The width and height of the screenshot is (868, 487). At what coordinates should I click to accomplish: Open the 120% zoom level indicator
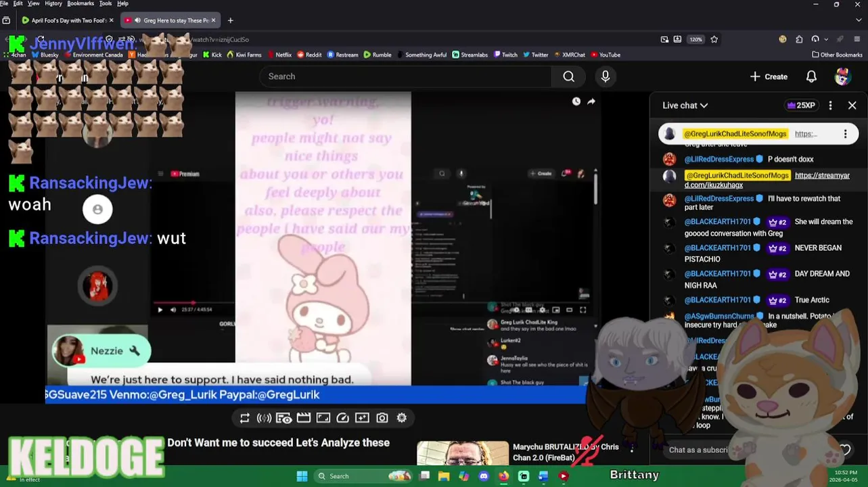[696, 39]
